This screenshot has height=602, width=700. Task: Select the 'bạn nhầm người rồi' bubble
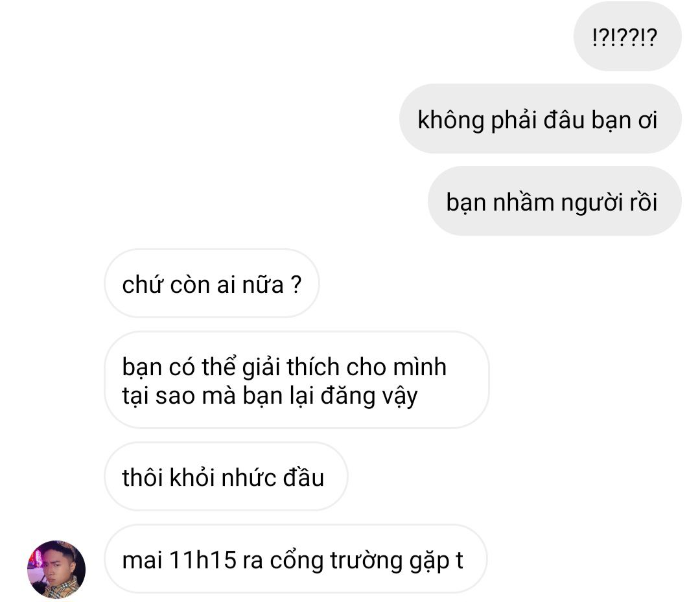554,201
